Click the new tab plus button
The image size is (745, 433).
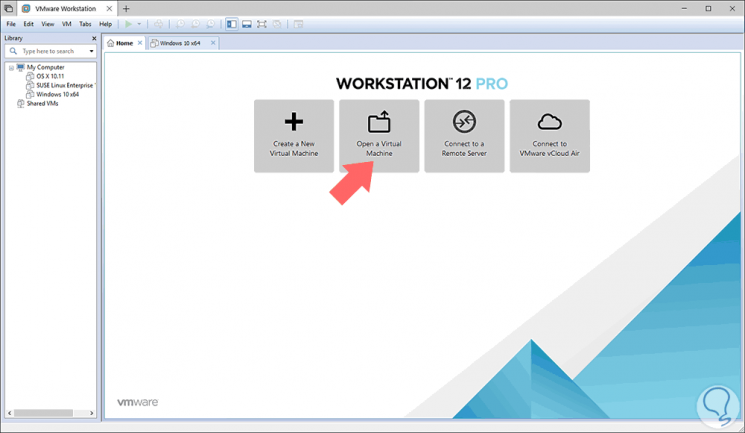[126, 9]
